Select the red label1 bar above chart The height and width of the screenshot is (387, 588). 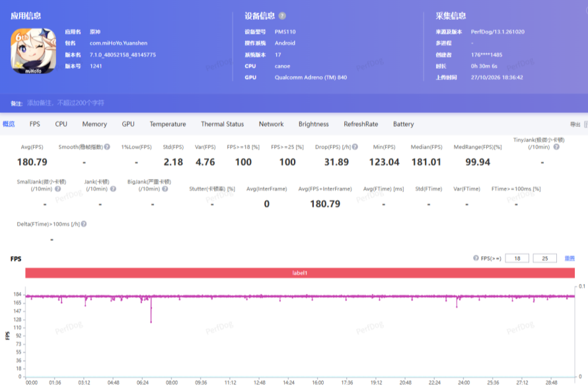coord(300,273)
